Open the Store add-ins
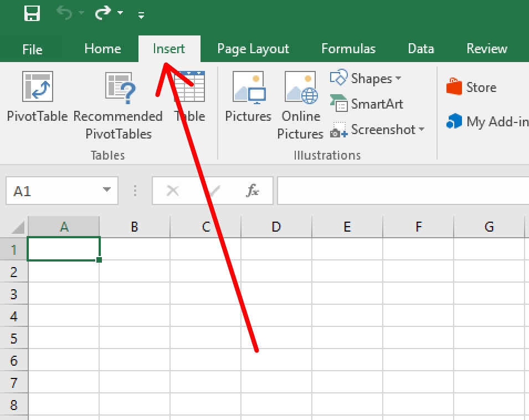This screenshot has height=420, width=529. click(x=471, y=88)
